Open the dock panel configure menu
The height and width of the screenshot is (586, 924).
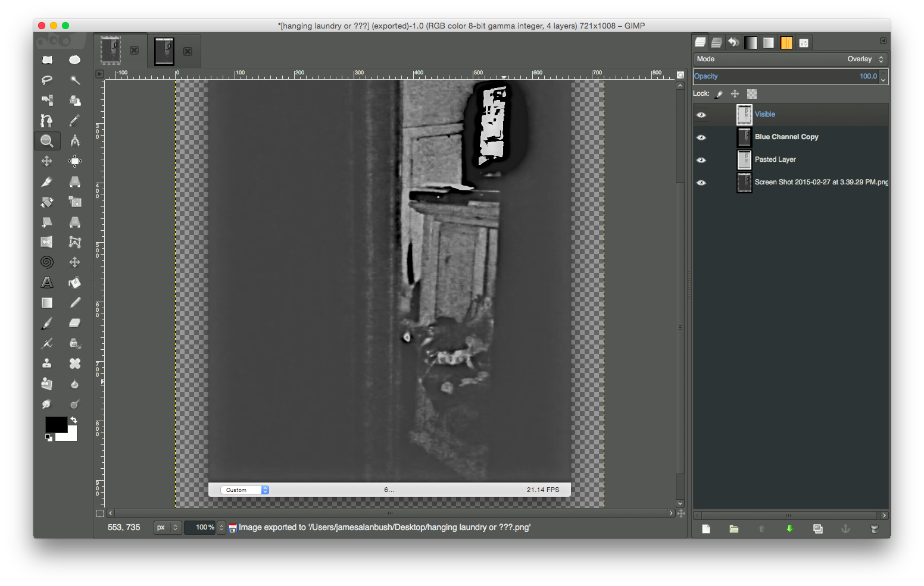click(x=883, y=41)
